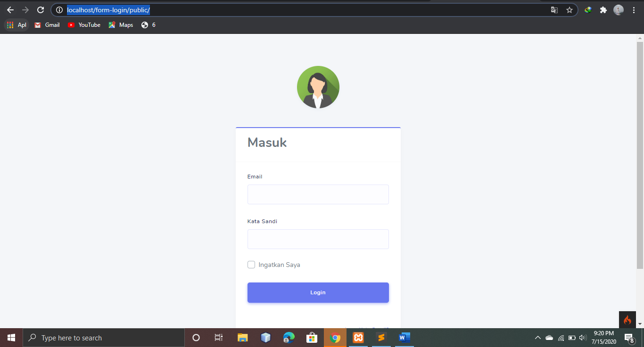Open the Extensions puzzle icon

(x=603, y=10)
